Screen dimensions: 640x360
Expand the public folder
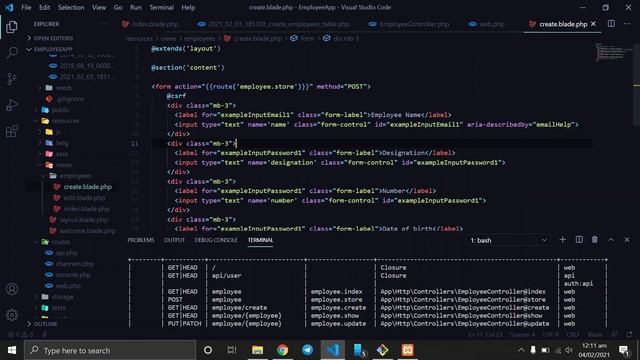60,110
